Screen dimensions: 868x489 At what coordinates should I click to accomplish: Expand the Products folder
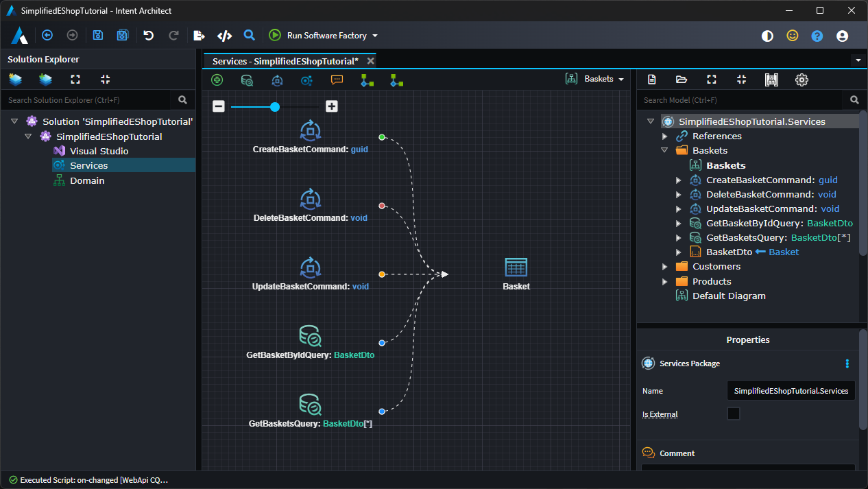[x=664, y=281]
